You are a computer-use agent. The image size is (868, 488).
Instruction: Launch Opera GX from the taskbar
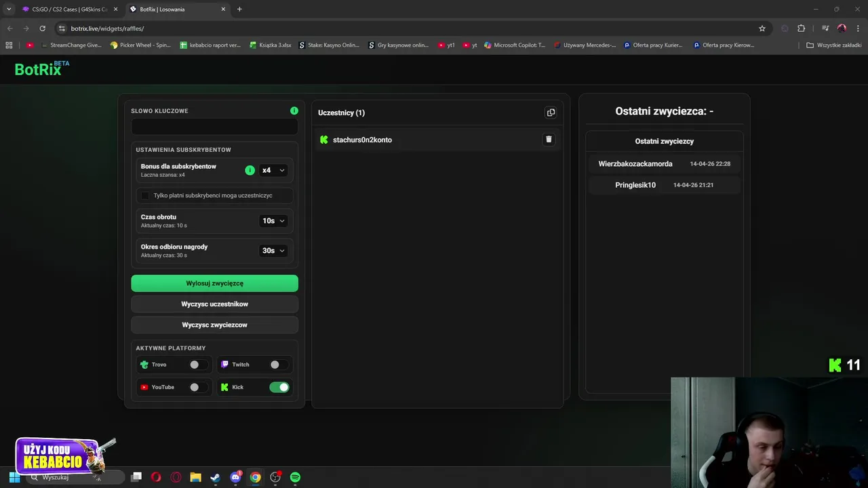click(x=176, y=477)
